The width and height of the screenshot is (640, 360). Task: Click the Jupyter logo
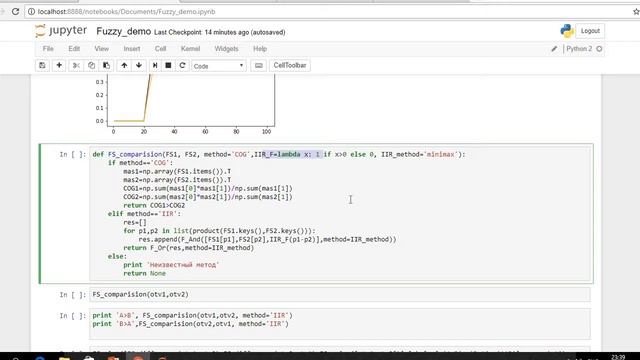pyautogui.click(x=61, y=31)
